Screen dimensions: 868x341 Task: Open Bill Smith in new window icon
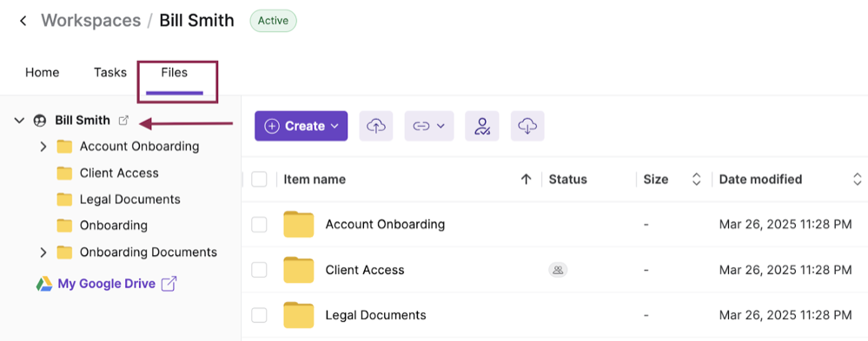[x=124, y=120]
